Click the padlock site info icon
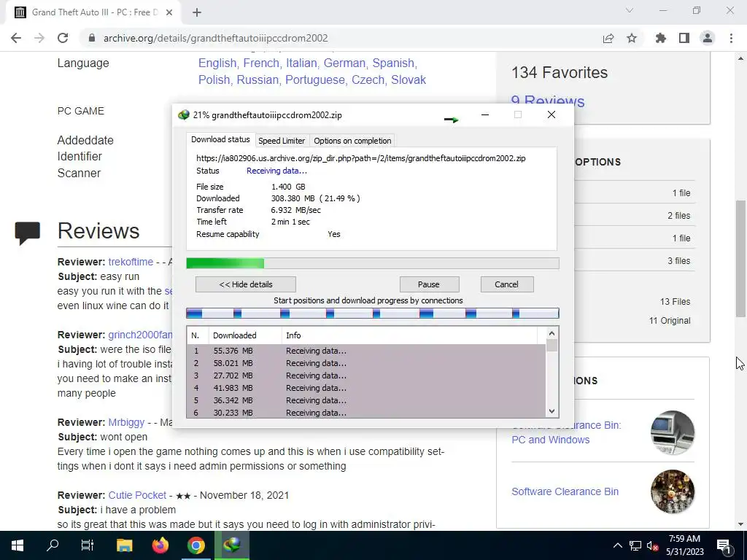Image resolution: width=747 pixels, height=560 pixels. pyautogui.click(x=92, y=38)
